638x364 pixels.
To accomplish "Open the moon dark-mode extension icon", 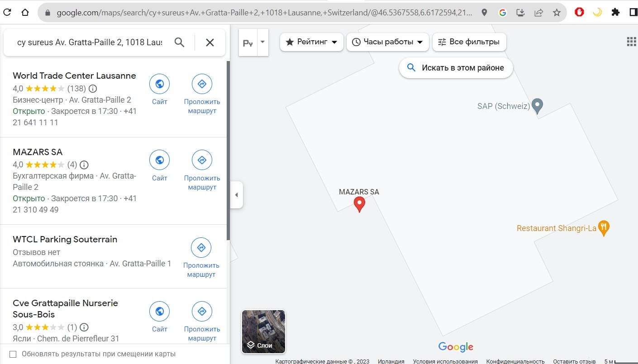I will pyautogui.click(x=597, y=12).
